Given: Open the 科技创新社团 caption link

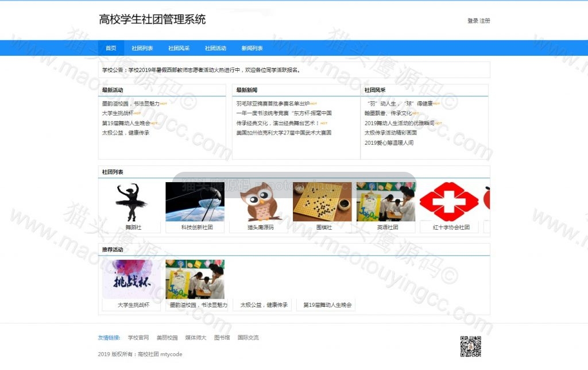Looking at the screenshot, I should [197, 228].
